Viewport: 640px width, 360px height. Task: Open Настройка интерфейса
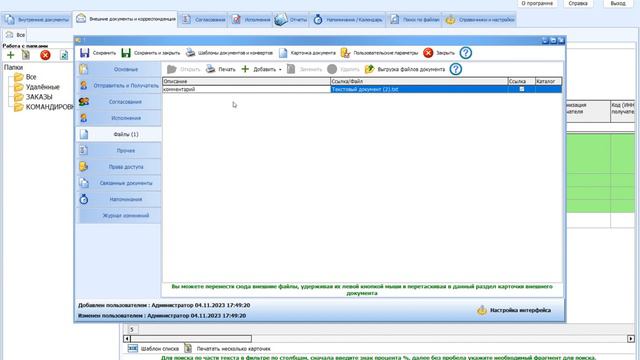514,310
